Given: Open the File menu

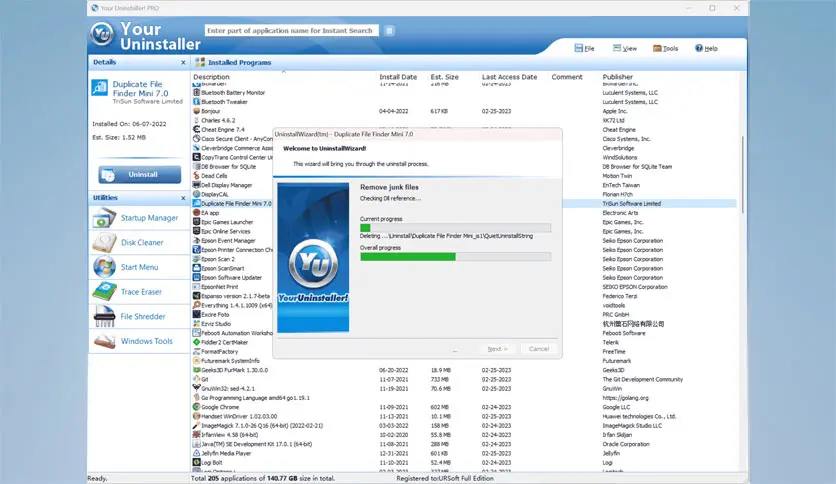Looking at the screenshot, I should tap(584, 49).
